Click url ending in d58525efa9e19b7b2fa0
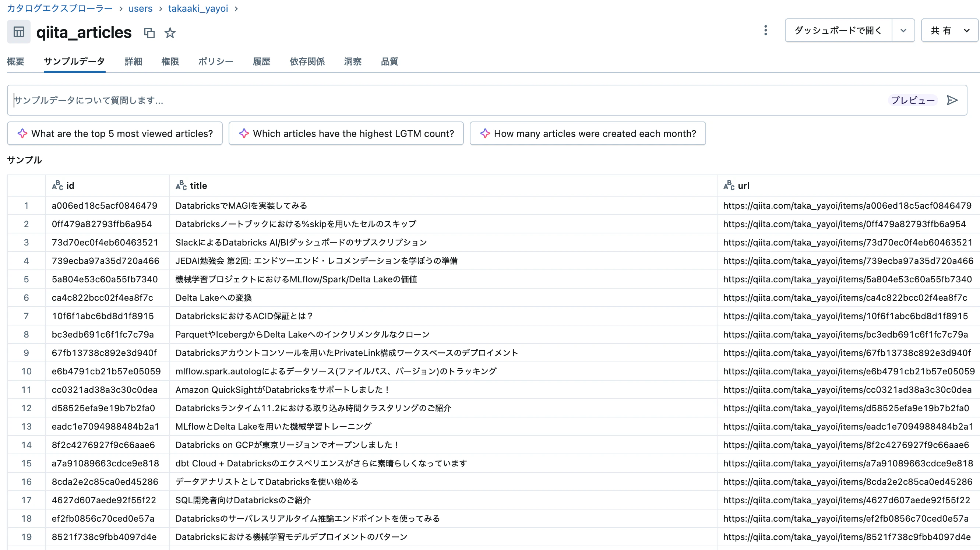This screenshot has width=980, height=550. pos(846,408)
